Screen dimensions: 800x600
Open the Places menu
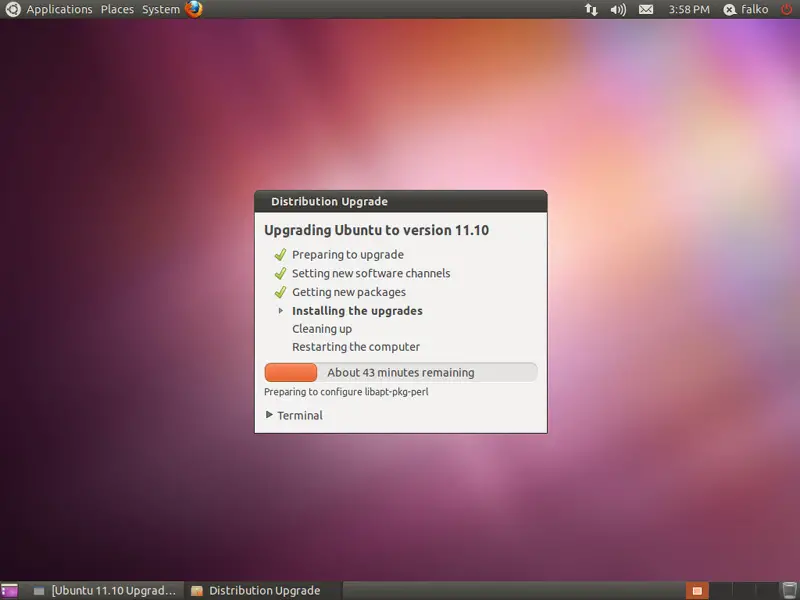[x=117, y=9]
